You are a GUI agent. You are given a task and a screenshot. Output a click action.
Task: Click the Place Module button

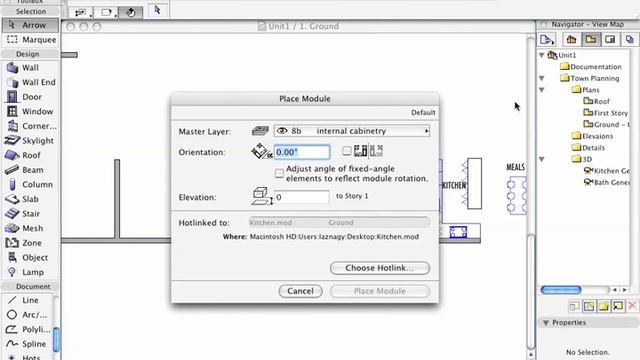pos(380,291)
